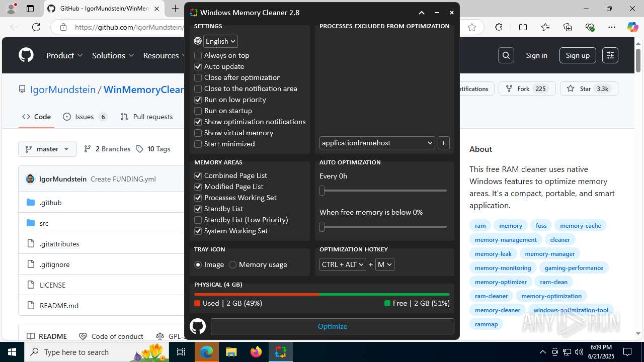Click the Every 0h interval slider
The height and width of the screenshot is (362, 644).
[x=383, y=191]
